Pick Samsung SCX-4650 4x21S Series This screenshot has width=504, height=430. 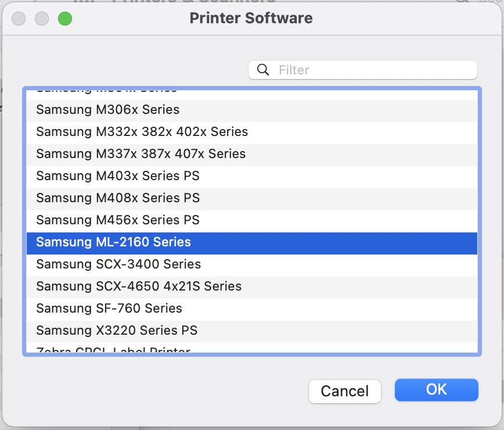(251, 286)
